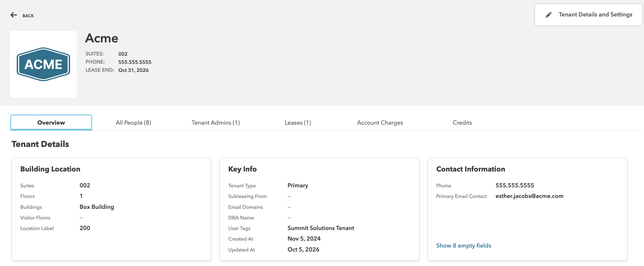Image resolution: width=644 pixels, height=266 pixels.
Task: Click the Key Info card title
Action: [242, 169]
